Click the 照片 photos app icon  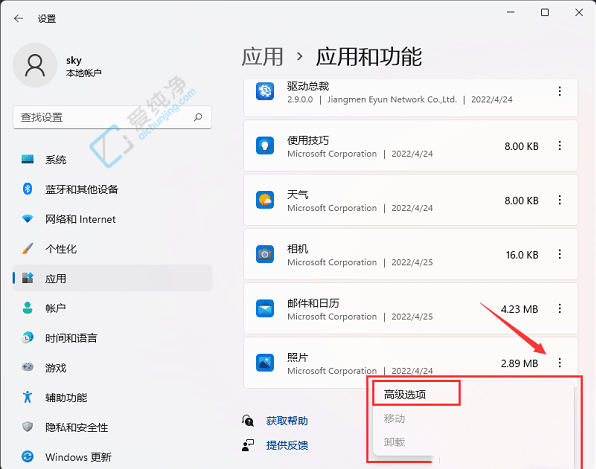tap(265, 363)
